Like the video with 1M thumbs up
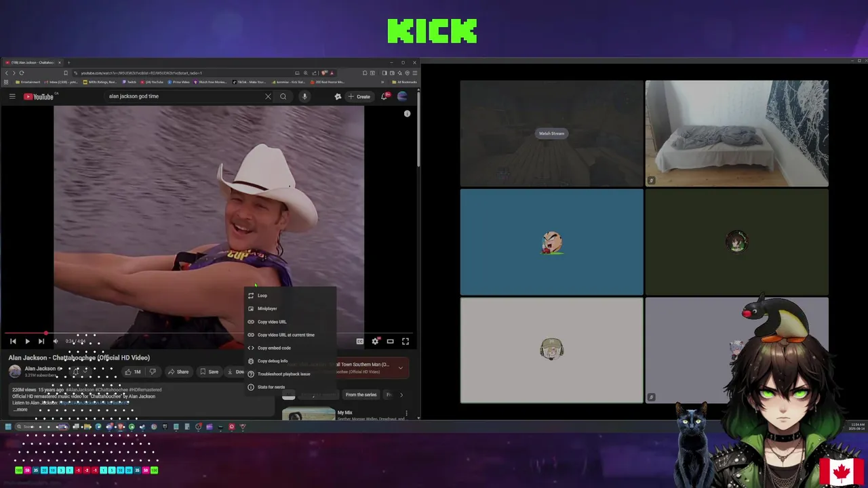 pos(133,371)
